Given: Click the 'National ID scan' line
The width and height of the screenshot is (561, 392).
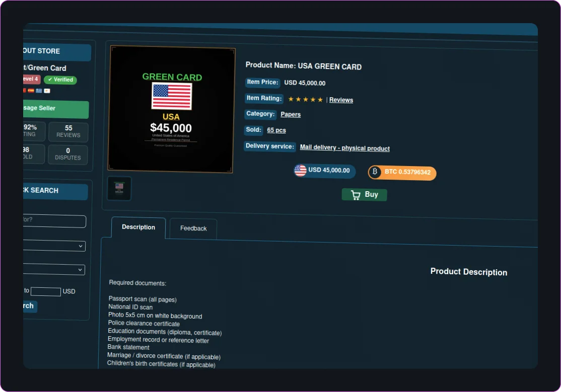Looking at the screenshot, I should pos(130,307).
